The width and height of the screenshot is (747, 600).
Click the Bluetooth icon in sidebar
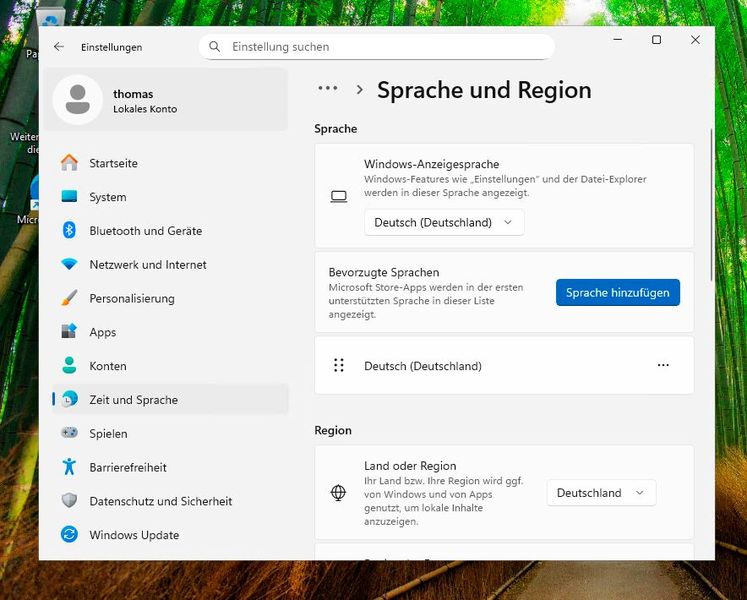coord(69,230)
